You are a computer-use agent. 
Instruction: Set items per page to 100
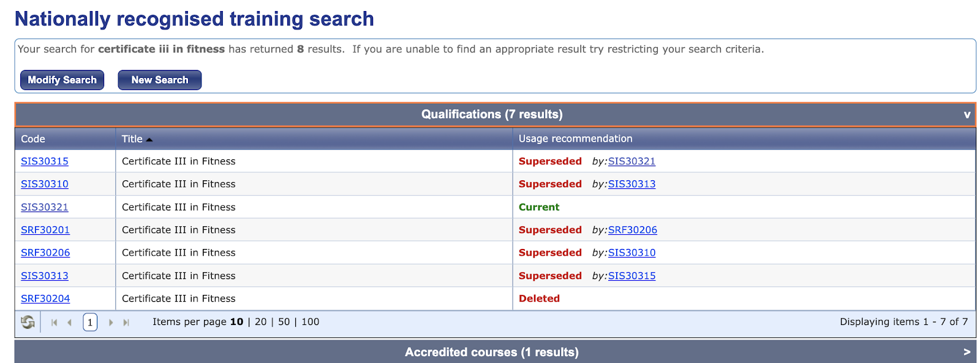[x=311, y=322]
